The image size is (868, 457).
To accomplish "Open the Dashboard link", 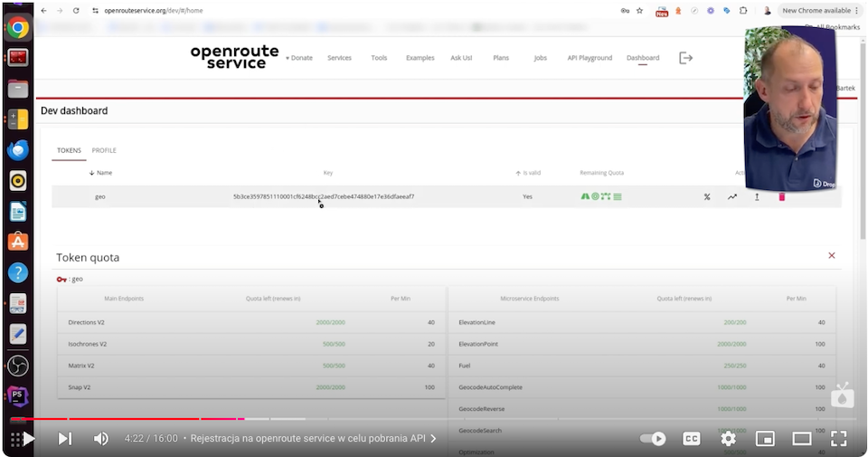I will 643,58.
